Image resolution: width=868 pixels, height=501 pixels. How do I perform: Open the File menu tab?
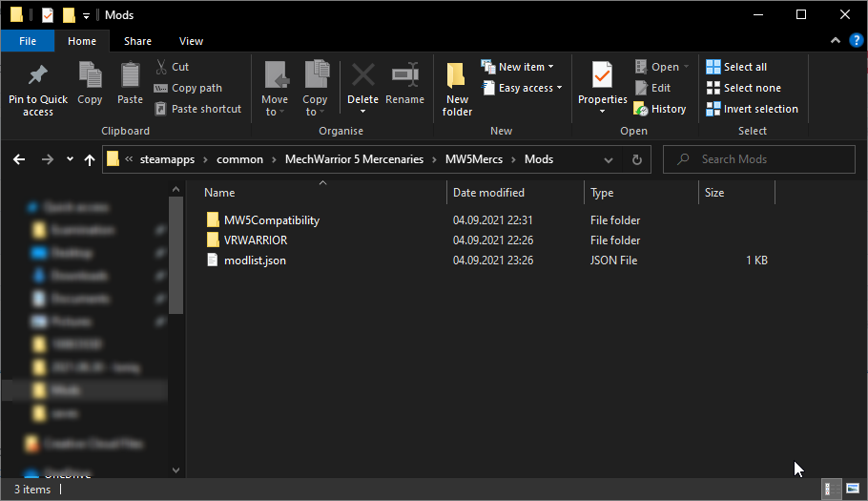[28, 41]
